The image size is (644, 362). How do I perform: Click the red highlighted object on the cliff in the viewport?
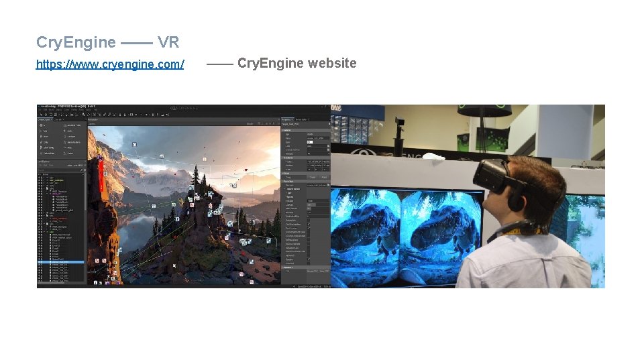click(x=101, y=175)
